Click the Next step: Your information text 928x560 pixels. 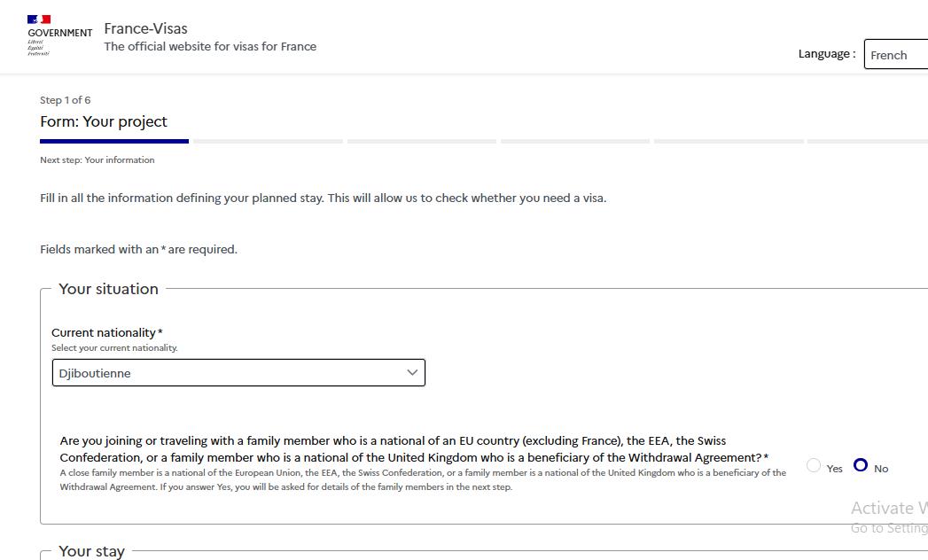point(97,160)
